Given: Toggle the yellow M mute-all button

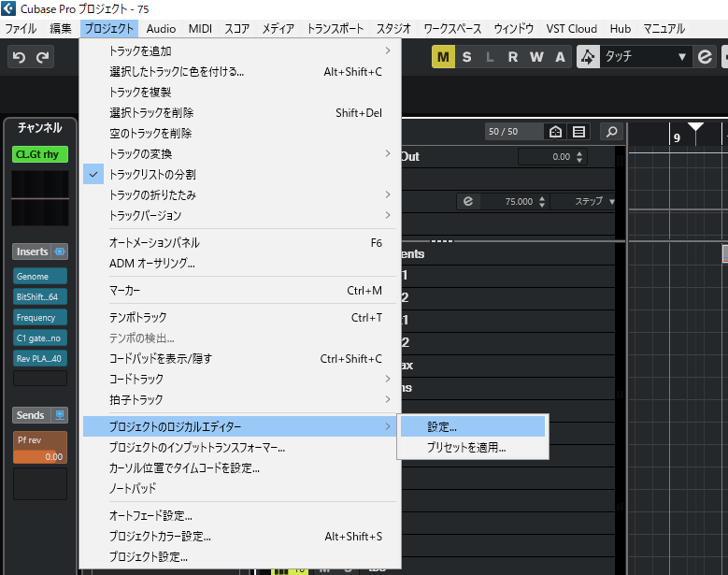Looking at the screenshot, I should [443, 57].
